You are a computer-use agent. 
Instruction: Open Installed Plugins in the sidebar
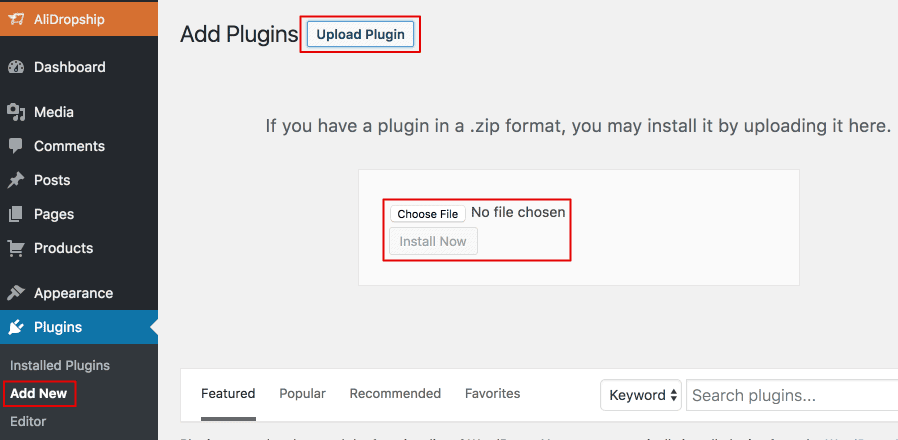(x=60, y=365)
